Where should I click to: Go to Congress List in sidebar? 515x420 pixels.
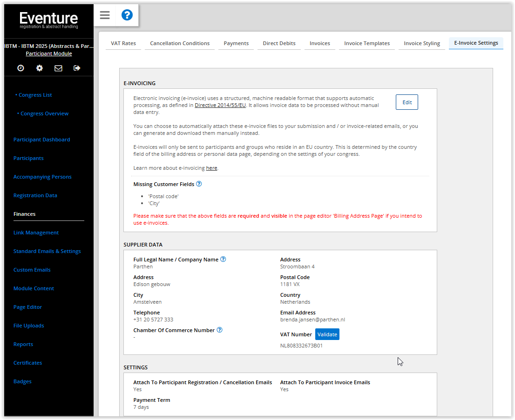click(35, 95)
